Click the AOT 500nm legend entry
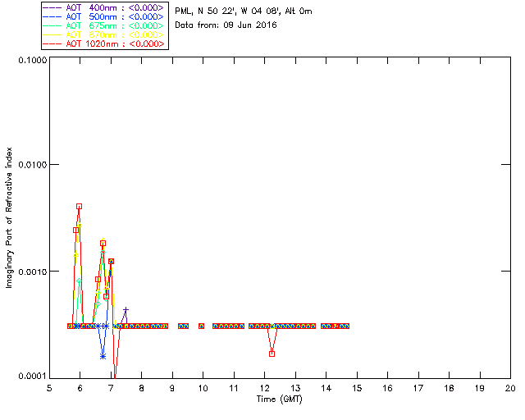This screenshot has width=525, height=420. (104, 16)
